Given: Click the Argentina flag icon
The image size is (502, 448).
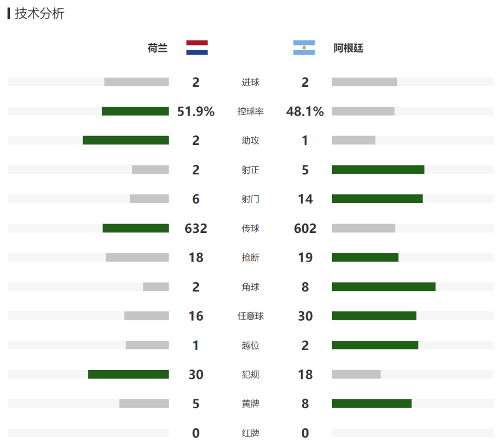Looking at the screenshot, I should point(304,48).
